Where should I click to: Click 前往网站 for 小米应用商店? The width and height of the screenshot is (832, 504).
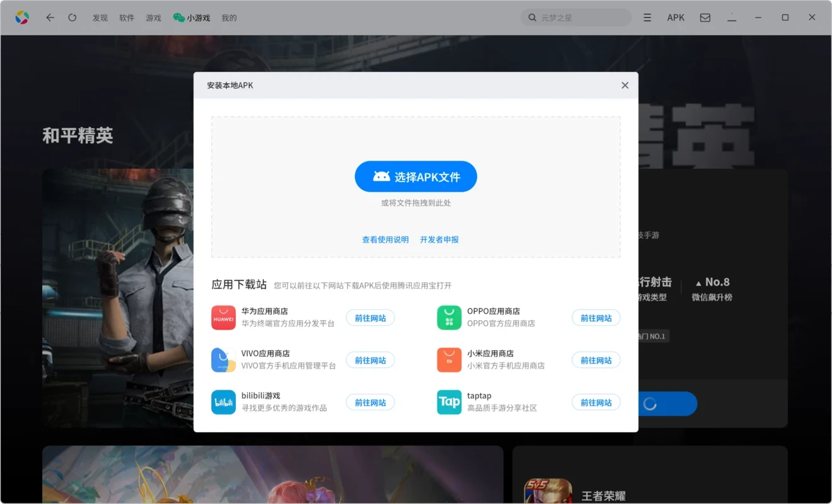click(x=596, y=360)
